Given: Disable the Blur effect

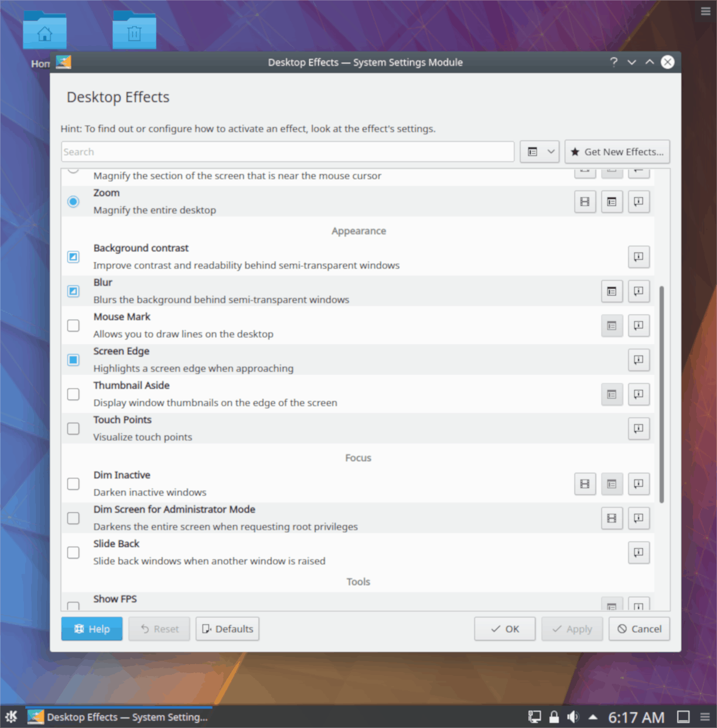Looking at the screenshot, I should pos(73,291).
